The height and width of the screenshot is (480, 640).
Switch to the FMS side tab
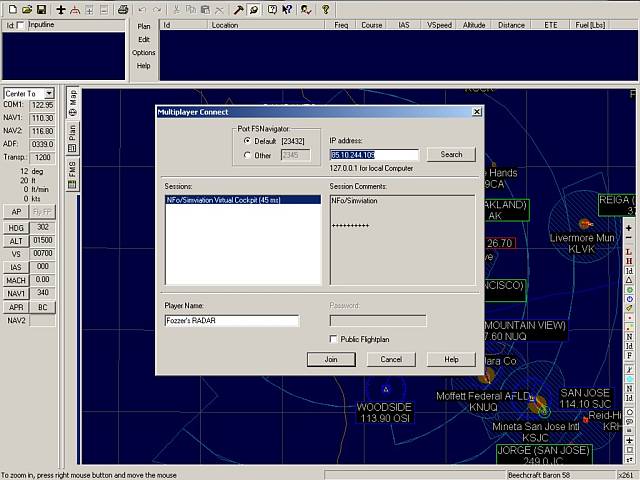pos(73,170)
